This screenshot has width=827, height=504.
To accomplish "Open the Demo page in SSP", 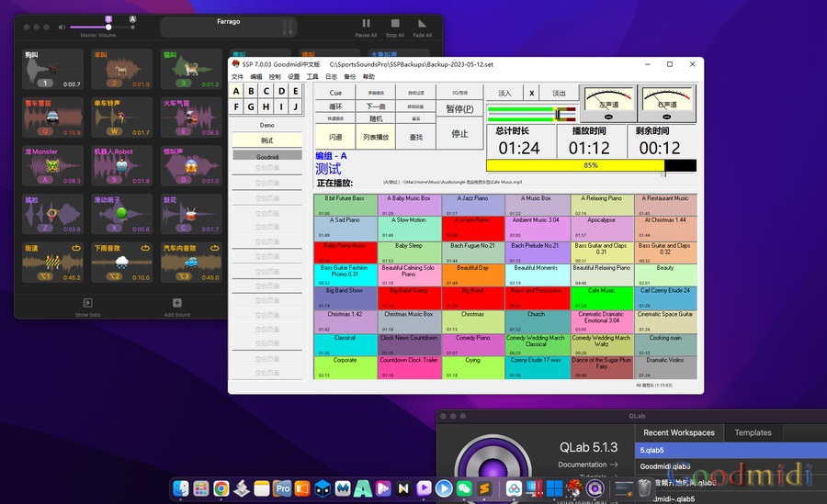I will pos(267,125).
